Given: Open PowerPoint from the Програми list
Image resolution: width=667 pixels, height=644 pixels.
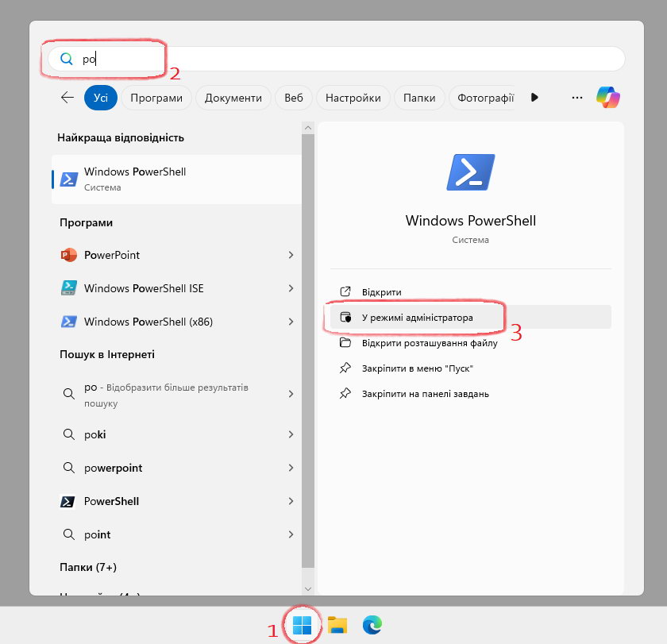Looking at the screenshot, I should pyautogui.click(x=111, y=256).
